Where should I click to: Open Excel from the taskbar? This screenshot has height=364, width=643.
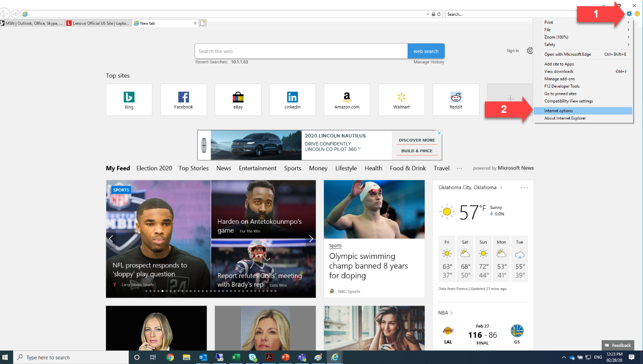(x=236, y=357)
